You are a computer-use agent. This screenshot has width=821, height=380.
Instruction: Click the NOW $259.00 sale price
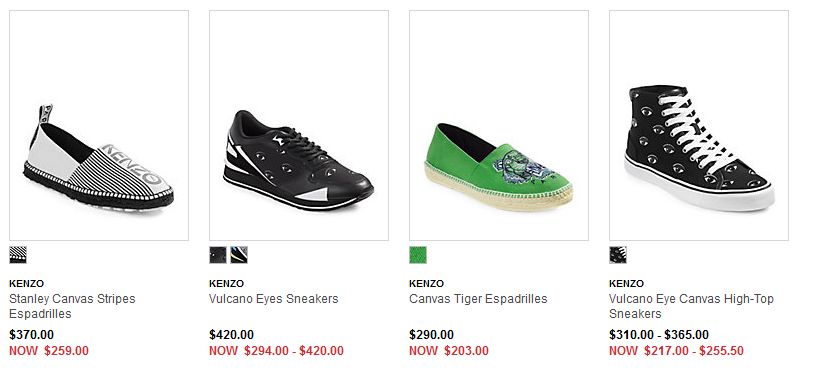49,351
